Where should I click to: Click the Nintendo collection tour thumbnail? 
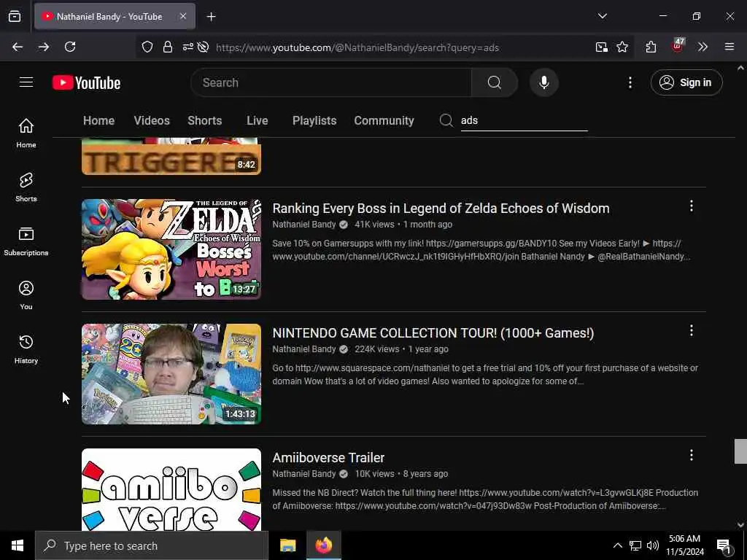[x=171, y=374]
